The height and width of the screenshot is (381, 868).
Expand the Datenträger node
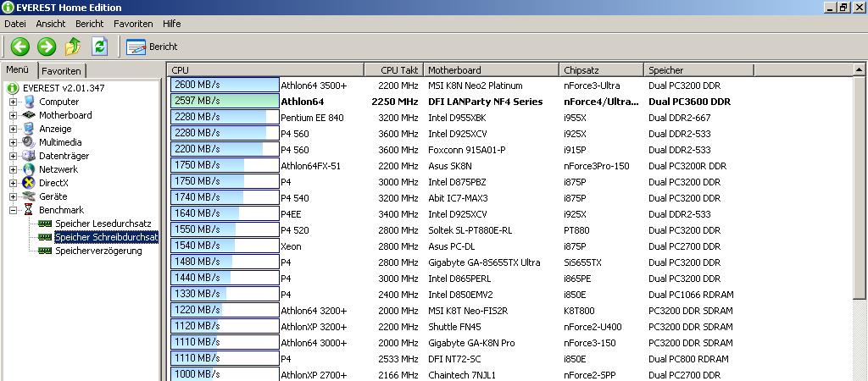tap(13, 156)
